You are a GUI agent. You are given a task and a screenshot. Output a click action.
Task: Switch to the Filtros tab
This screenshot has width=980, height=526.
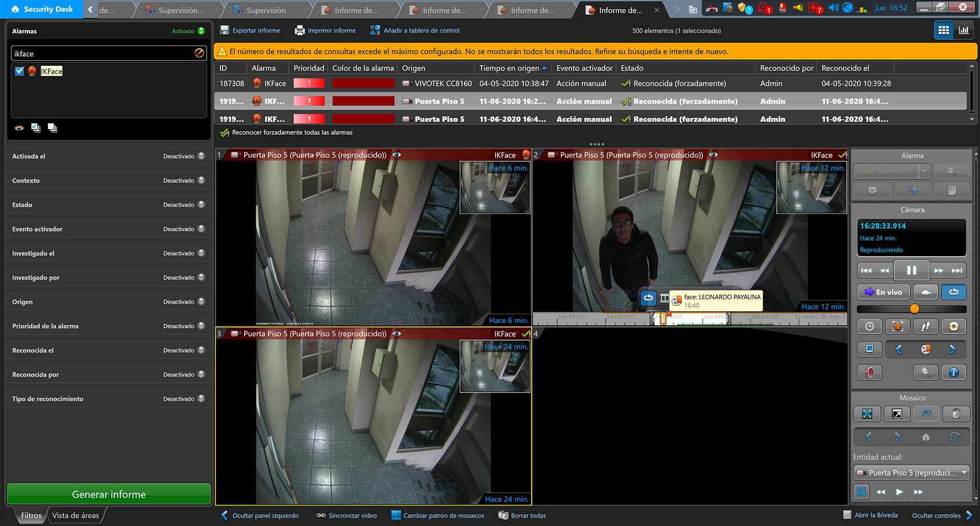click(31, 515)
